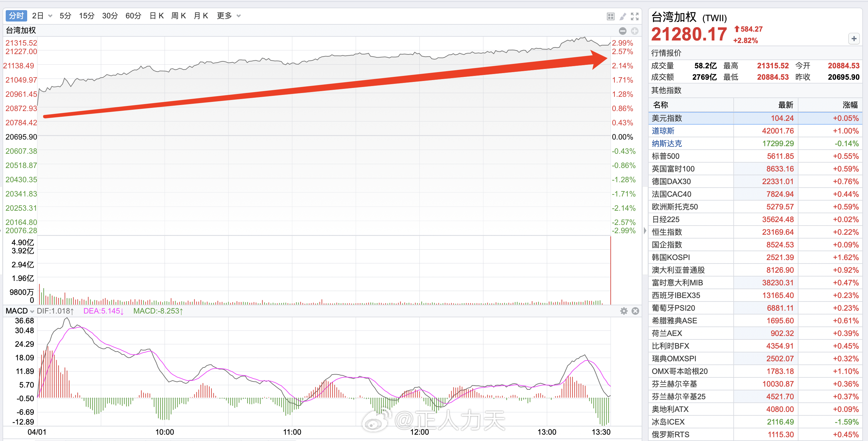The image size is (868, 441).
Task: Expand the 更多 periods dropdown
Action: tap(239, 16)
